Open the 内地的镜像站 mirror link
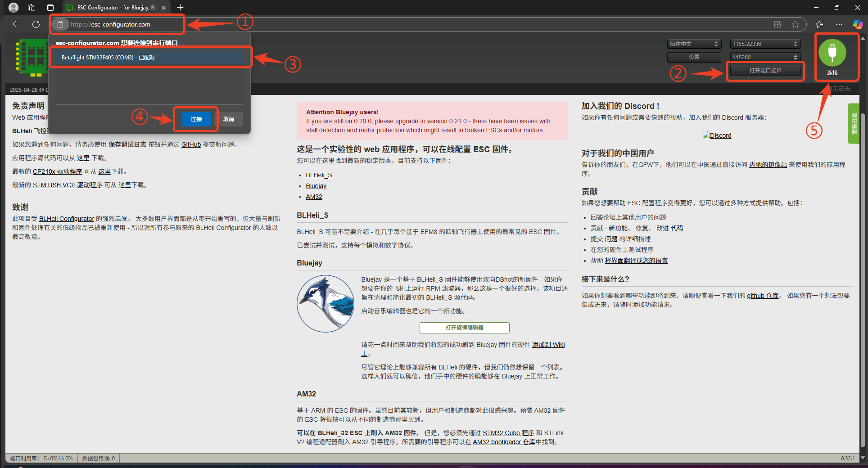Image resolution: width=868 pixels, height=468 pixels. 768,165
